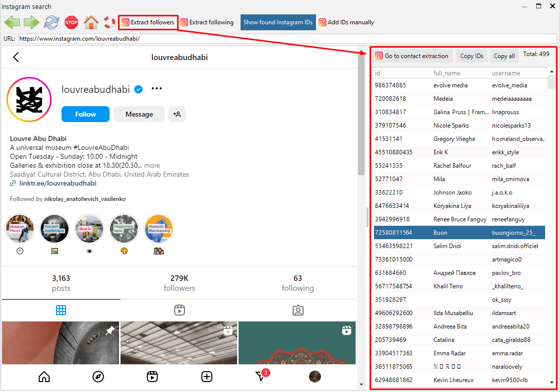Viewport: 560px width, 392px height.
Task: Open Museum Hours story highlight
Action: [20, 229]
